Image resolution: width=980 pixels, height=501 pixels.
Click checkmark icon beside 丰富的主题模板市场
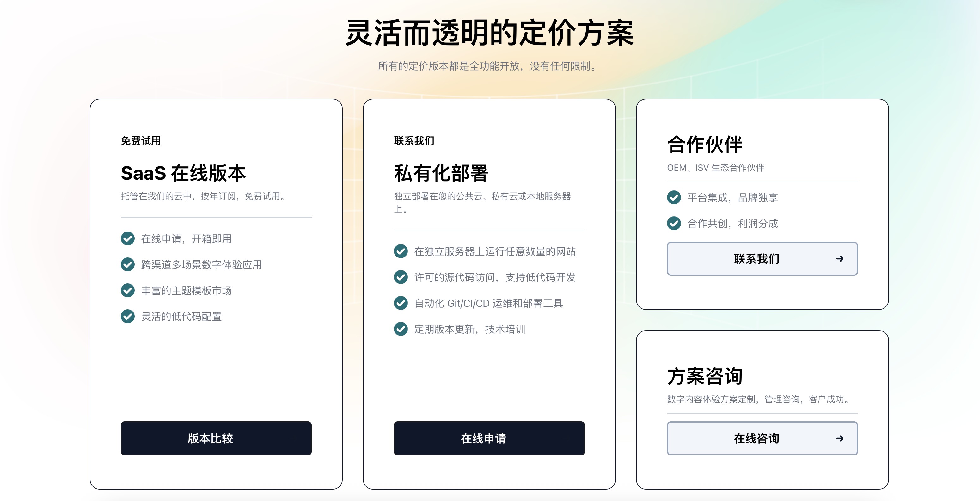coord(127,290)
